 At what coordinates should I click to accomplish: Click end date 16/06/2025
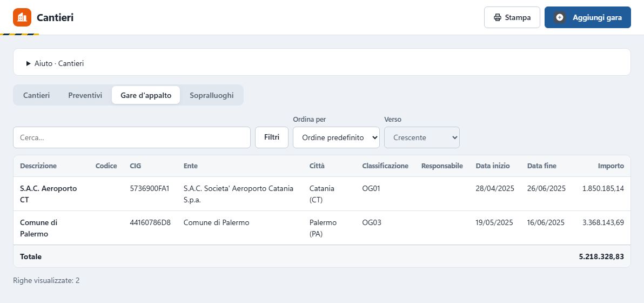pyautogui.click(x=546, y=222)
